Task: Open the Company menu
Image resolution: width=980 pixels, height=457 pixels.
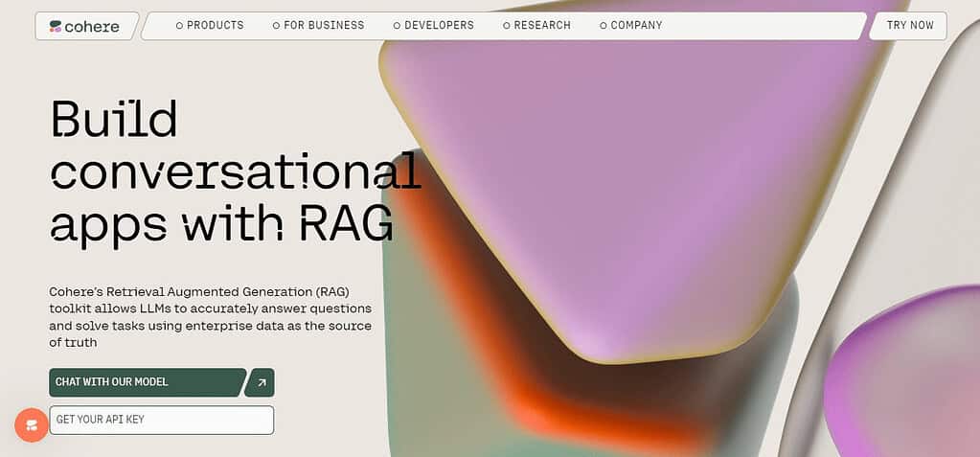Action: pyautogui.click(x=631, y=26)
